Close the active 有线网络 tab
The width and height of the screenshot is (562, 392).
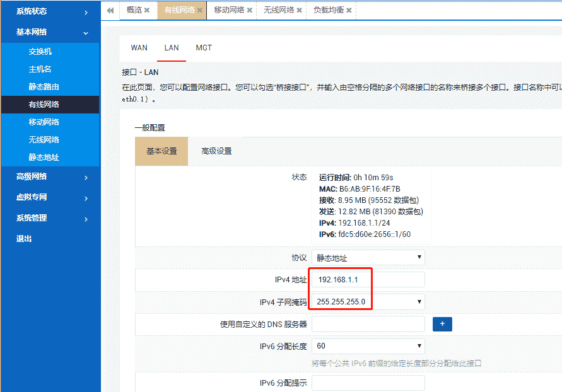[199, 11]
